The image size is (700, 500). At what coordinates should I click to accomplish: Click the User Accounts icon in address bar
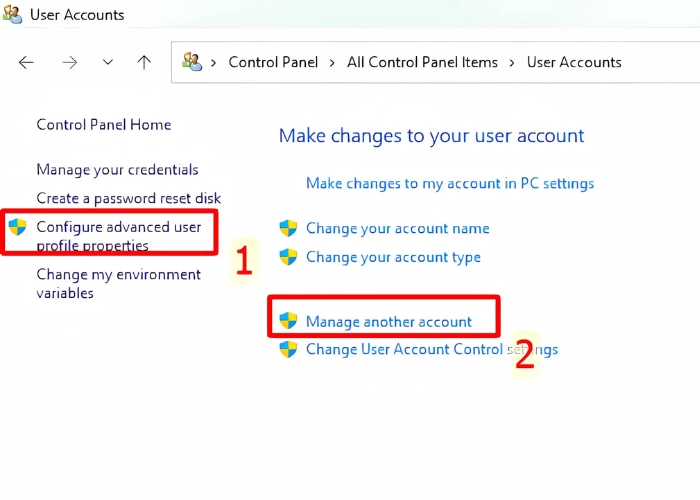(x=192, y=62)
